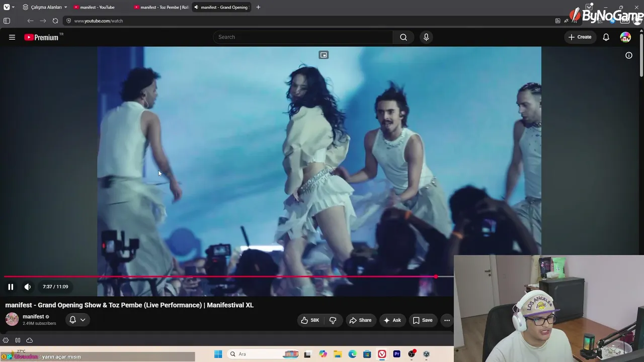This screenshot has height=362, width=644.
Task: Go to YouTube Premium home logo
Action: [x=41, y=37]
